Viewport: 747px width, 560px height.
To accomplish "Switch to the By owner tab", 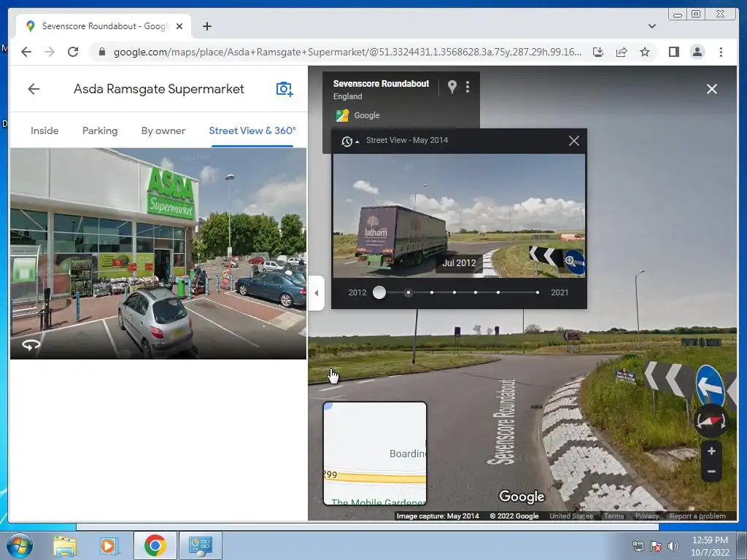I will point(163,131).
